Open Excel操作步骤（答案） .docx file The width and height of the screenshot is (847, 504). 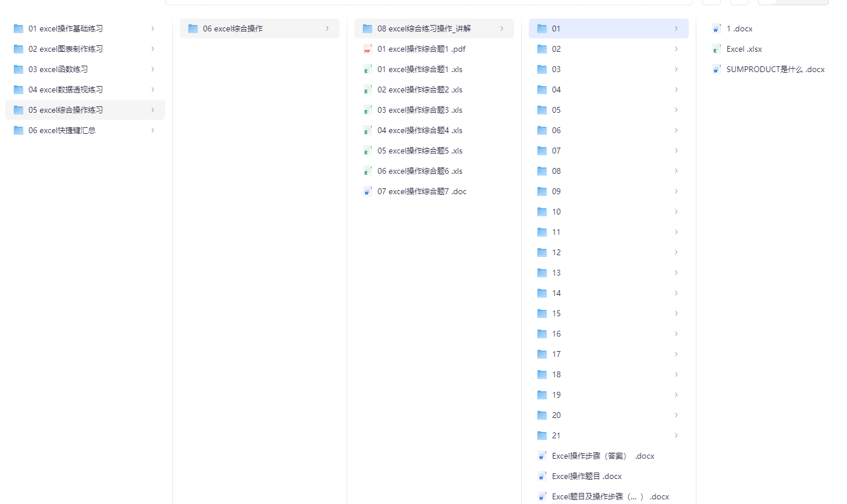(x=603, y=456)
